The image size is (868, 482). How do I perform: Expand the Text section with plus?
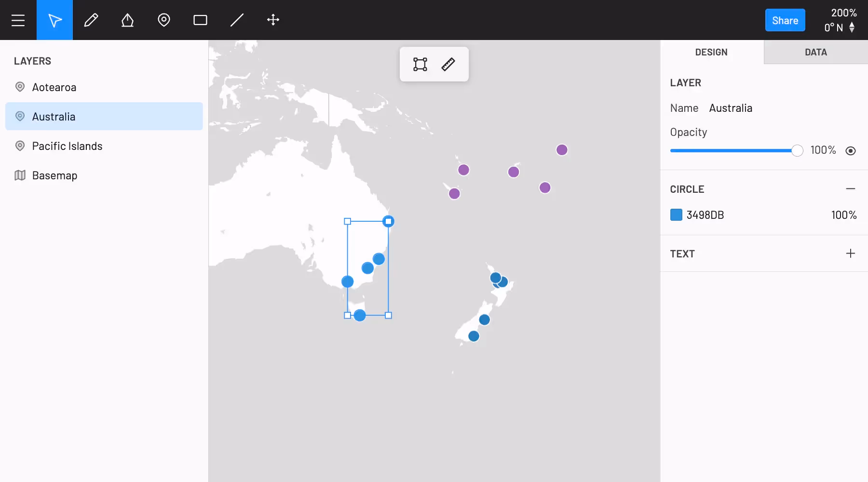[851, 254]
